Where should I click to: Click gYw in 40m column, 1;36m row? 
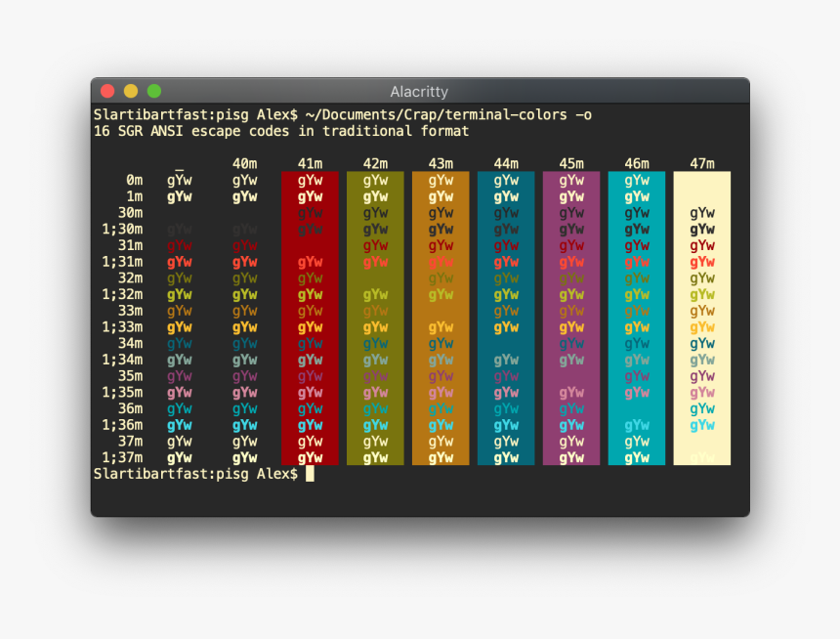[245, 426]
